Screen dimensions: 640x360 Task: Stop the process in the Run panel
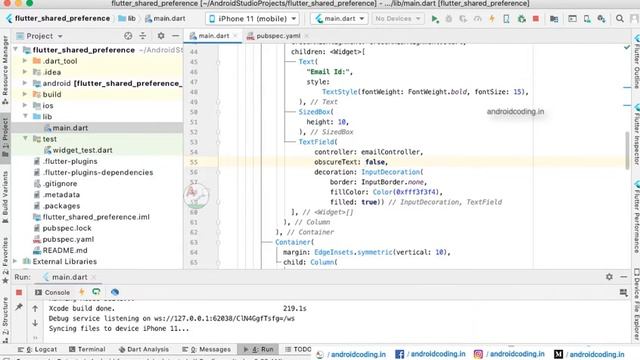[19, 292]
